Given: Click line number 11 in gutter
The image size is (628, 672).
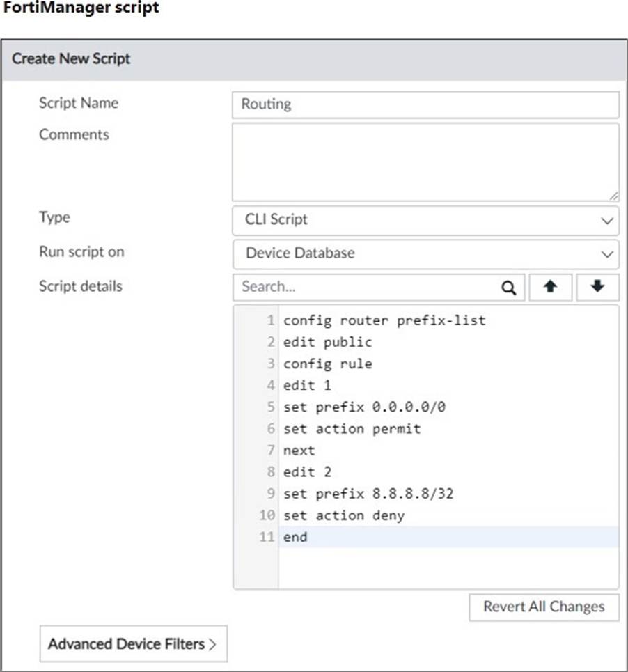Looking at the screenshot, I should click(267, 537).
